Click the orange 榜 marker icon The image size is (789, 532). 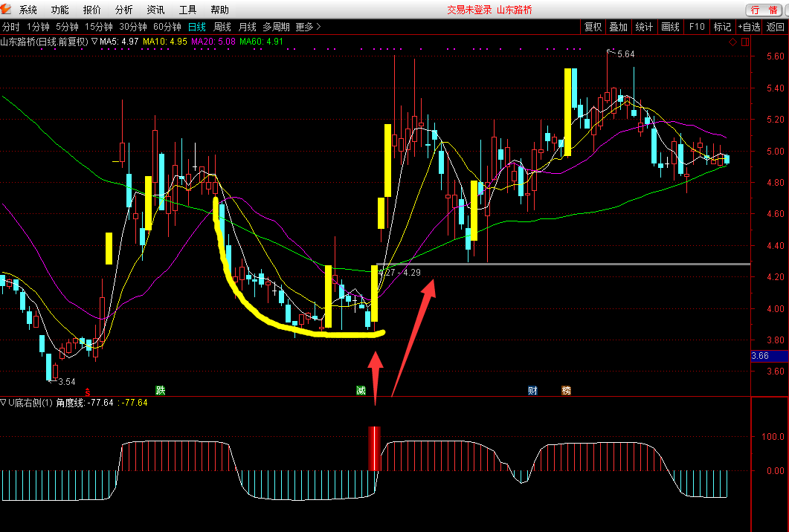point(566,390)
